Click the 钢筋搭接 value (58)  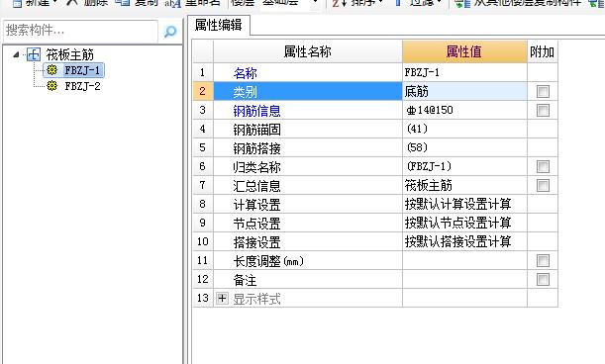[464, 147]
